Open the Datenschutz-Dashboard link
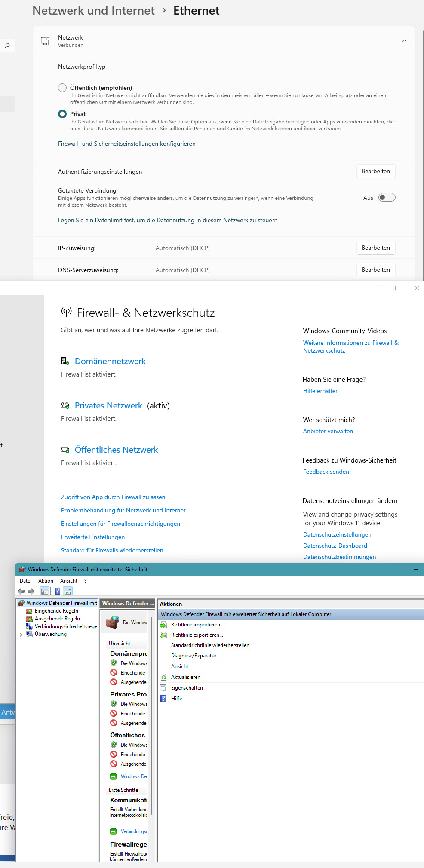Viewport: 424px width, 868px height. click(335, 546)
